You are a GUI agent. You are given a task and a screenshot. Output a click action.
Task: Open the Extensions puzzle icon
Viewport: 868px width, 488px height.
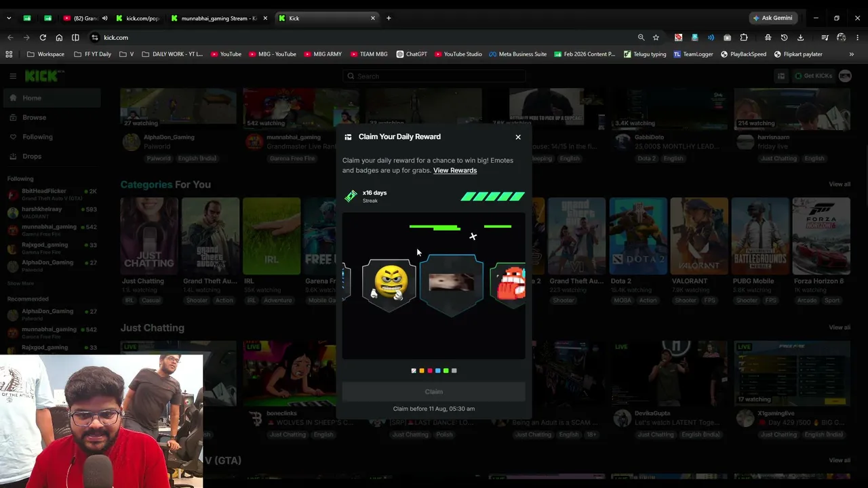[744, 37]
